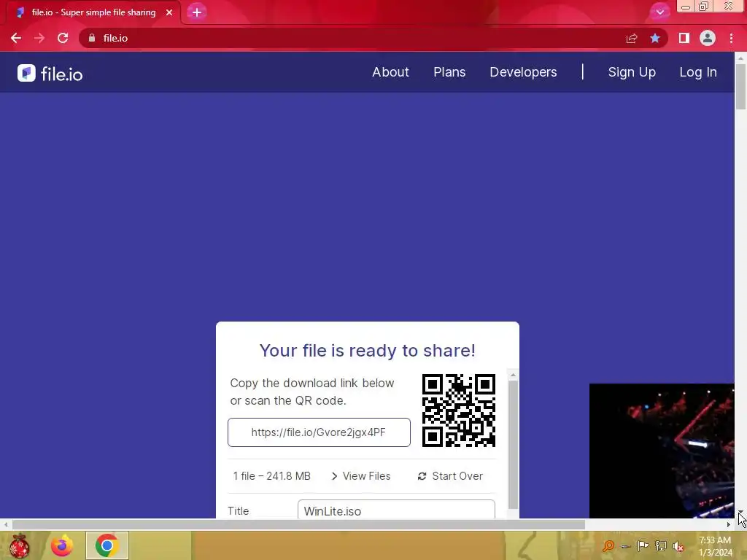The image size is (747, 560).
Task: Click the 'Your file is ready to share!' heading
Action: click(368, 351)
